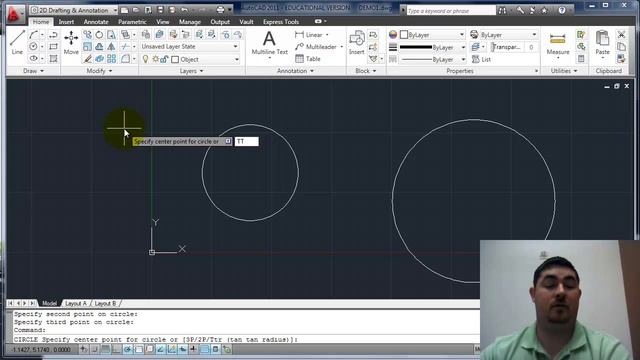Open the Output ribbon tab
Viewport: 640px width, 360px height.
(x=220, y=22)
